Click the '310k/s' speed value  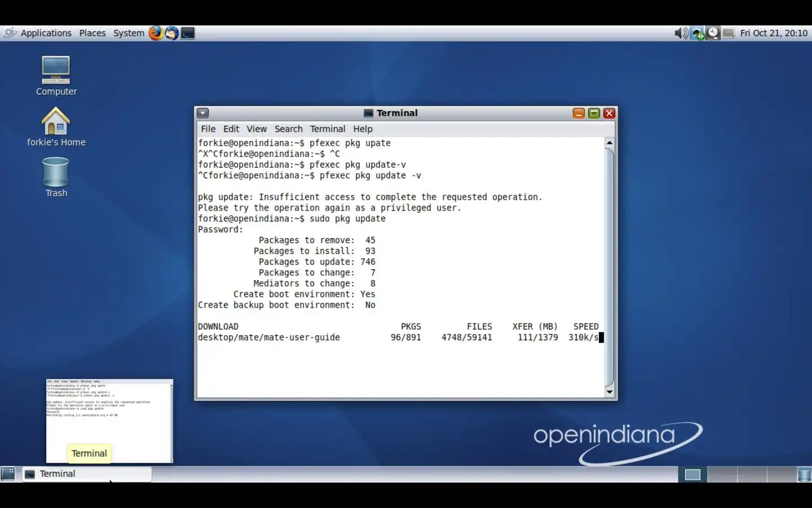click(583, 338)
